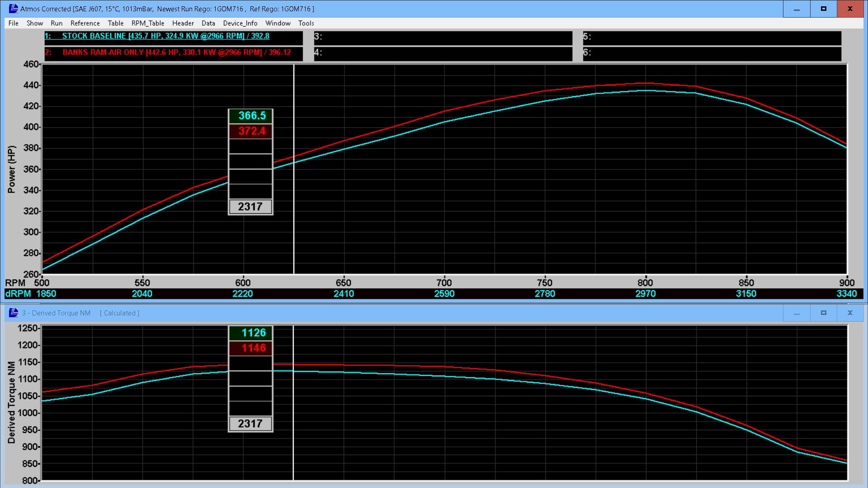
Task: Click the RPM 700 axis label
Action: [444, 283]
